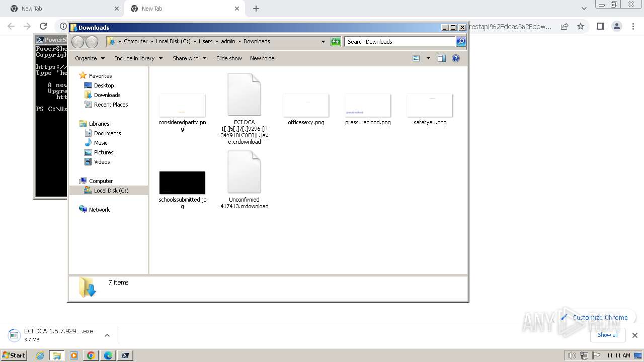This screenshot has width=644, height=362.
Task: Open Chrome profile avatar
Action: tap(616, 26)
